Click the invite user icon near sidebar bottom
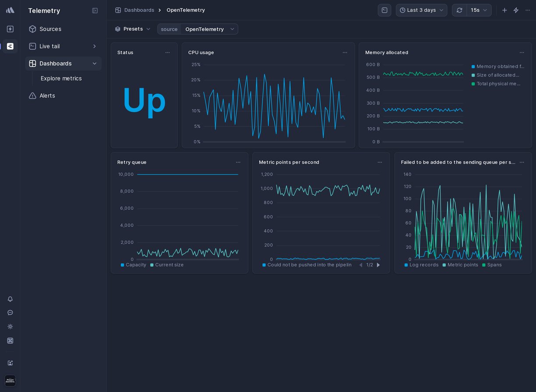The width and height of the screenshot is (536, 392). [x=10, y=363]
